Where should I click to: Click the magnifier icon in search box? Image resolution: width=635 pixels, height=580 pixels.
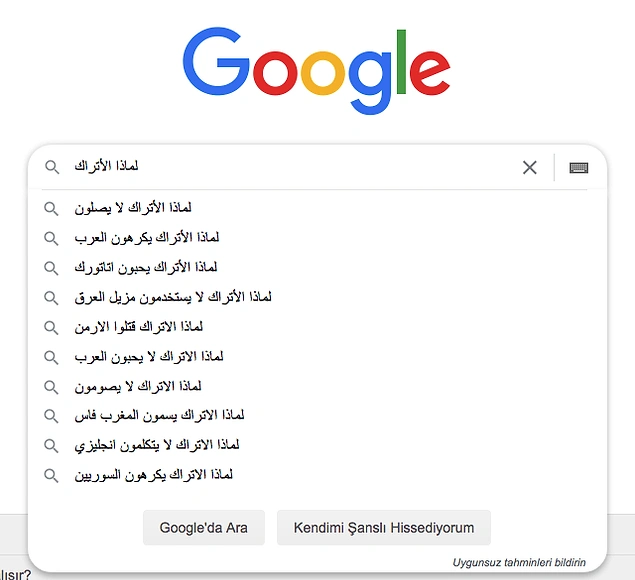pyautogui.click(x=51, y=168)
